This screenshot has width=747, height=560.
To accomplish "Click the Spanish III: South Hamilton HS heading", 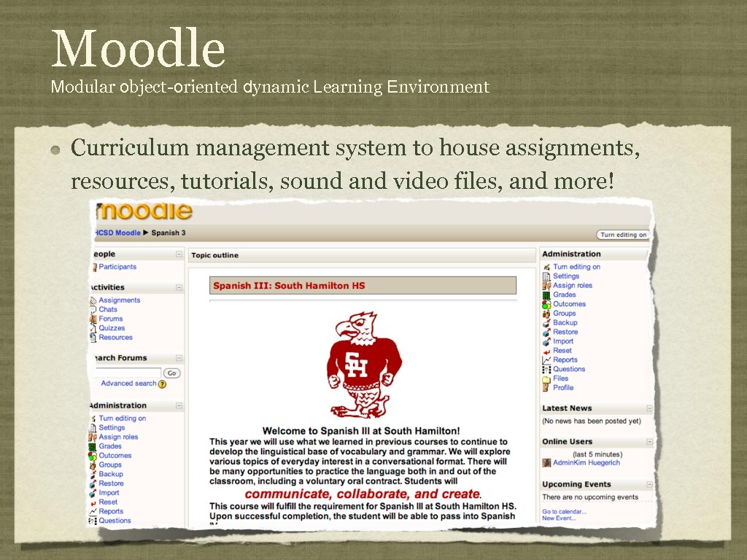I will (289, 286).
